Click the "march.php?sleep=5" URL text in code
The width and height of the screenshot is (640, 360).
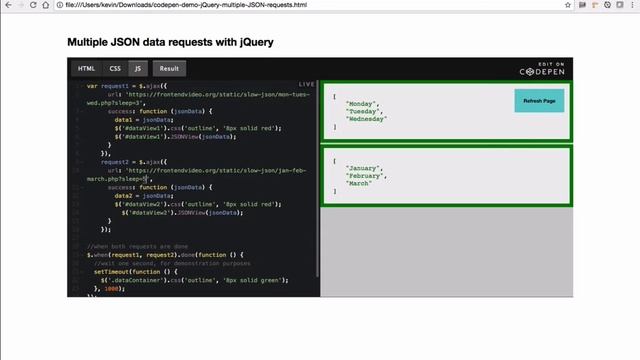coord(117,179)
